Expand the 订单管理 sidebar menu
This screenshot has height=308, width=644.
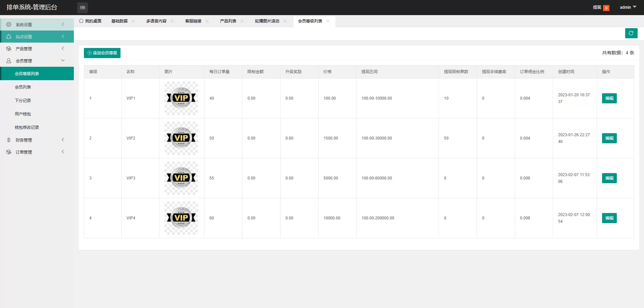[x=37, y=152]
